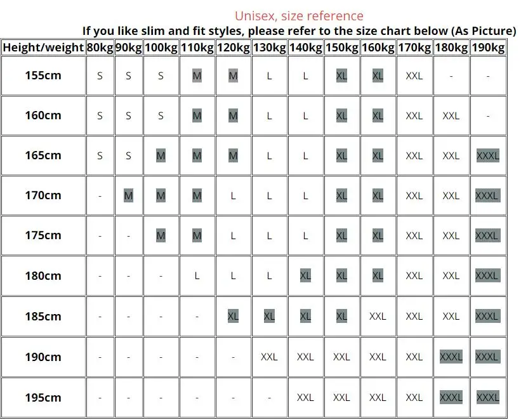Viewport: 521px width, 420px height.
Task: Click the XXL cell at 190cm, 130kg
Action: [x=269, y=357]
